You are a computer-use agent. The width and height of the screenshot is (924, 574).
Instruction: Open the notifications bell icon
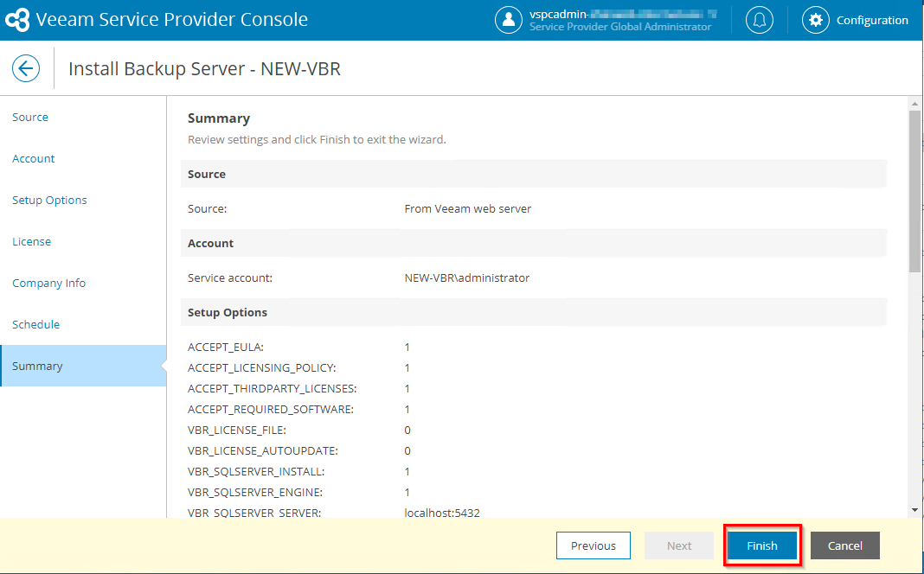[x=759, y=20]
